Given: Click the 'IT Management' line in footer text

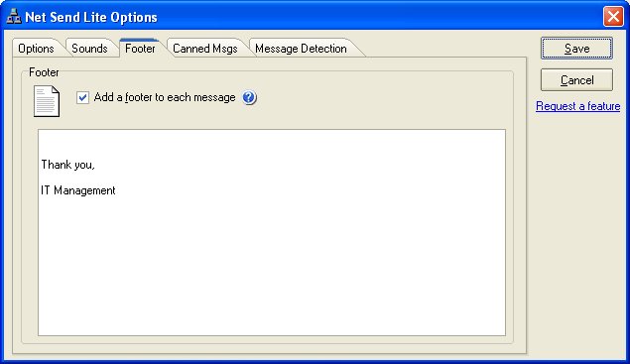Looking at the screenshot, I should [78, 190].
